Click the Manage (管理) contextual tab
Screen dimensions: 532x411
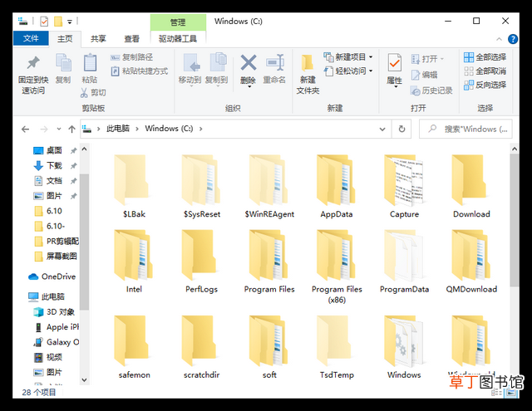178,22
